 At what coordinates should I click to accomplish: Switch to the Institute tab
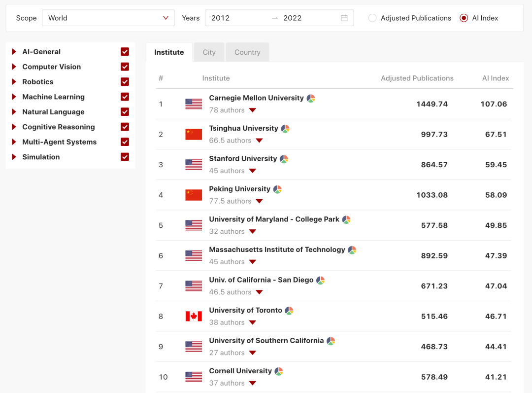point(169,52)
